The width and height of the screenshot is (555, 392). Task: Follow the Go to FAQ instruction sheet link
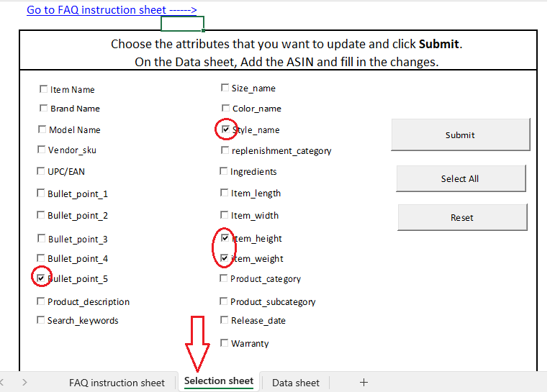coord(112,10)
